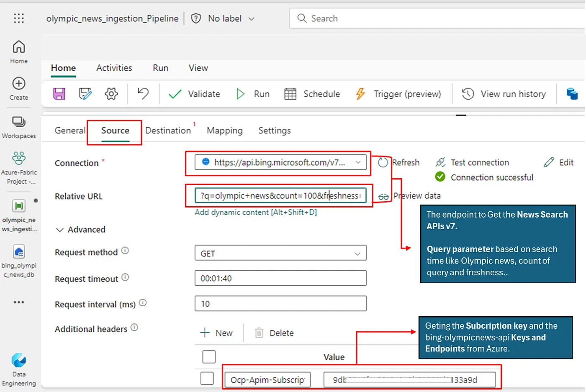Select the Source tab
The height and width of the screenshot is (392, 586).
point(115,131)
